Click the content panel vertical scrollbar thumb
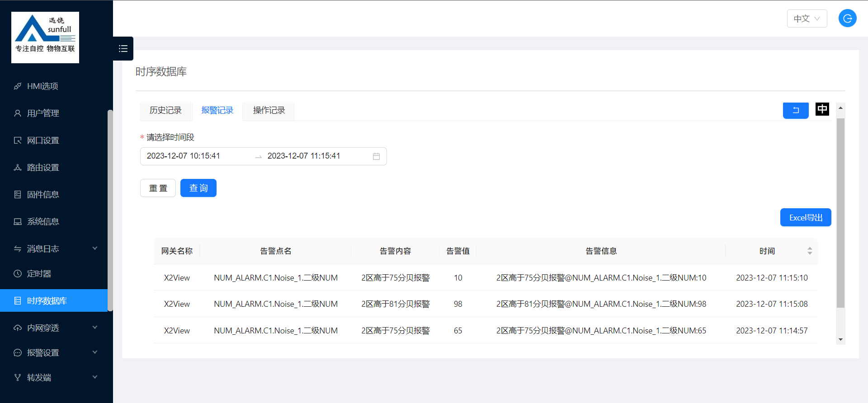868x403 pixels. point(840,213)
